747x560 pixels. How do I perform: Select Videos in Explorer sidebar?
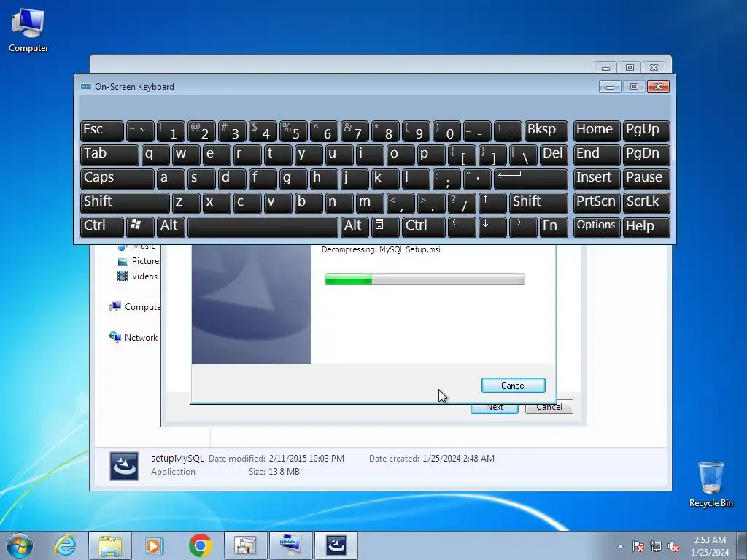(x=137, y=276)
